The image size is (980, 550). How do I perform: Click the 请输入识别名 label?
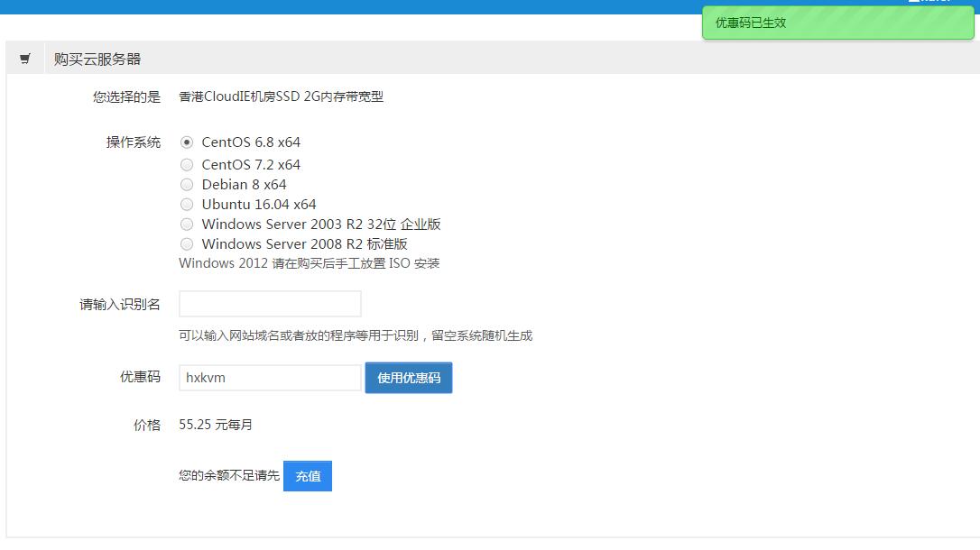[x=120, y=305]
